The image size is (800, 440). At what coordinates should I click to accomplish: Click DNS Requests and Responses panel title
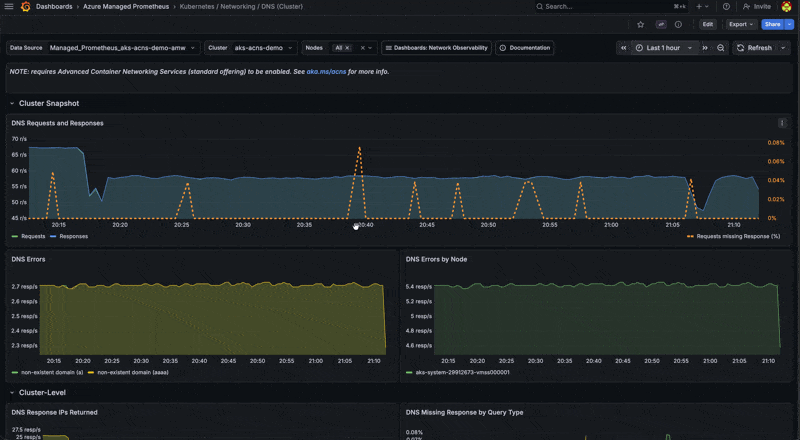tap(57, 123)
